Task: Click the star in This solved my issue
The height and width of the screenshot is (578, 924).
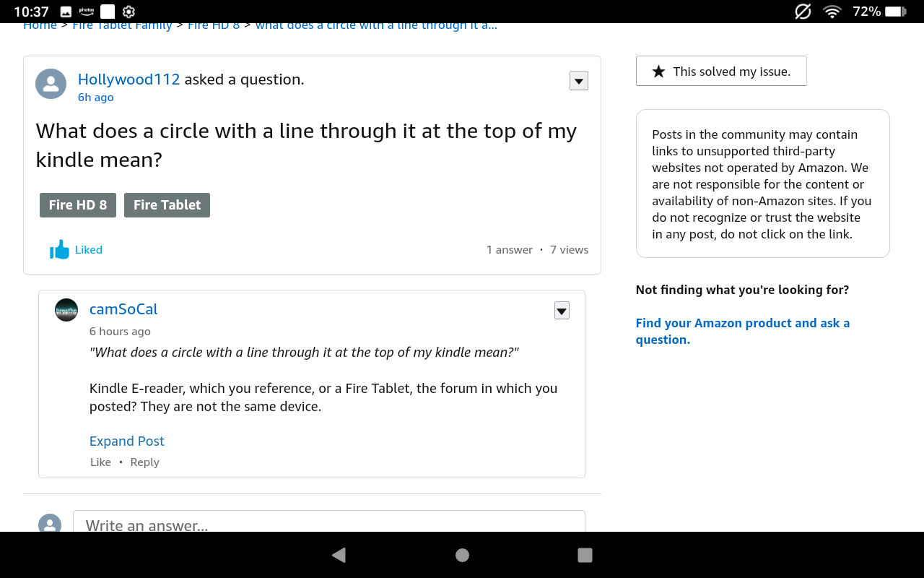Action: click(658, 72)
